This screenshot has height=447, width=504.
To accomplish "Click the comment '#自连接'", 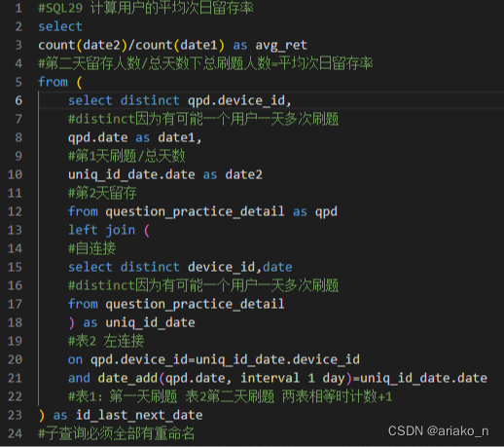I will click(x=92, y=248).
